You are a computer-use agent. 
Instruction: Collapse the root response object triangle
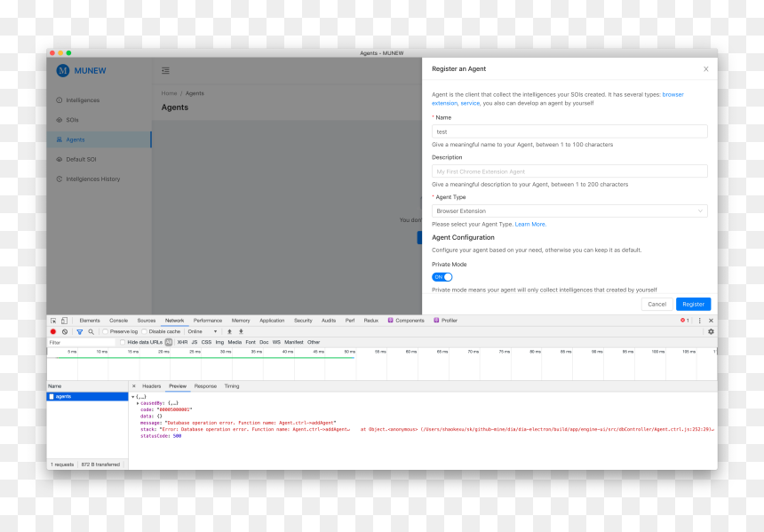point(133,397)
